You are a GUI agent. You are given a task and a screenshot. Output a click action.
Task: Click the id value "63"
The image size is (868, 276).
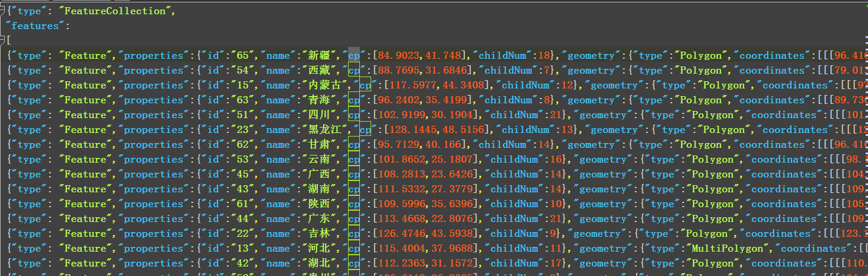click(241, 100)
